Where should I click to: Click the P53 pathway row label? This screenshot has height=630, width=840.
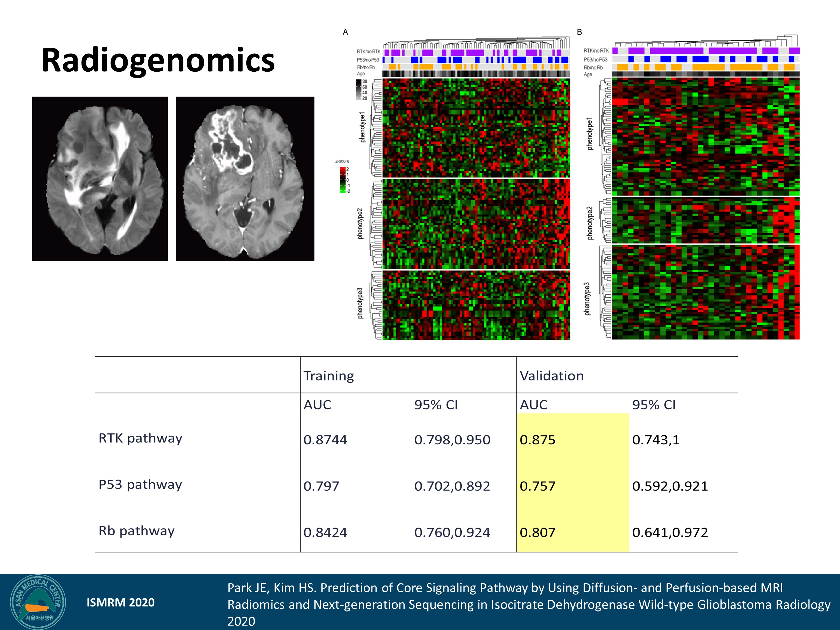tap(140, 485)
